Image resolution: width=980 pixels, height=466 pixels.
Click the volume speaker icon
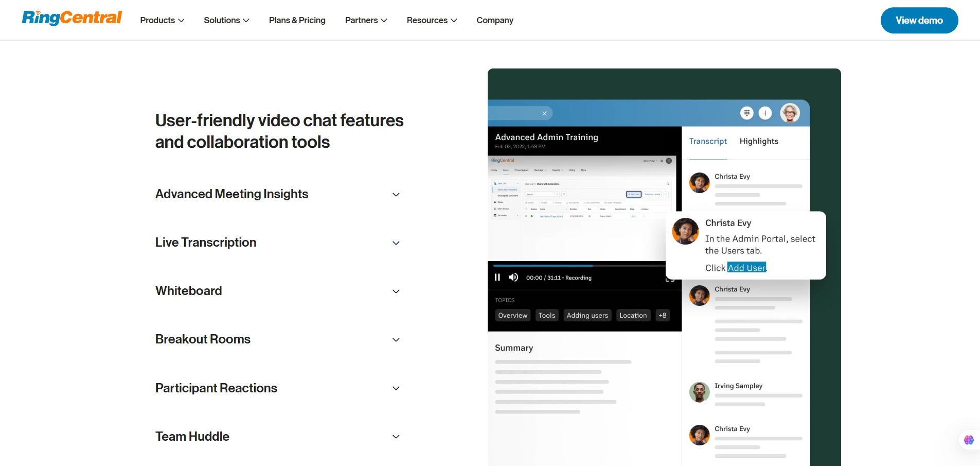click(513, 278)
